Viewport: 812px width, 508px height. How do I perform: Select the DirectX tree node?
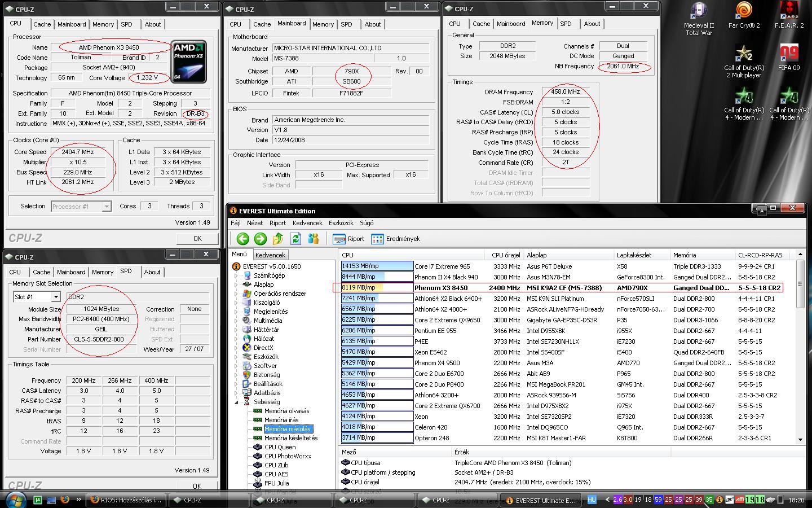click(x=263, y=348)
